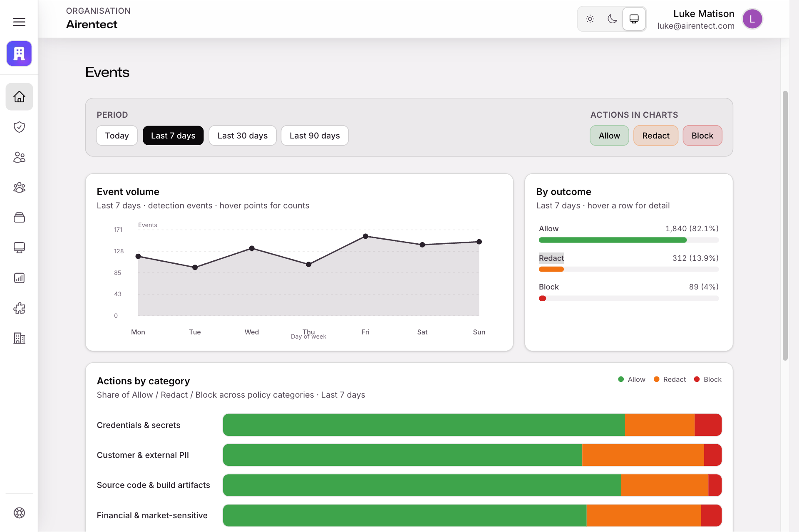The image size is (799, 532).
Task: Click the home icon in sidebar
Action: (19, 97)
